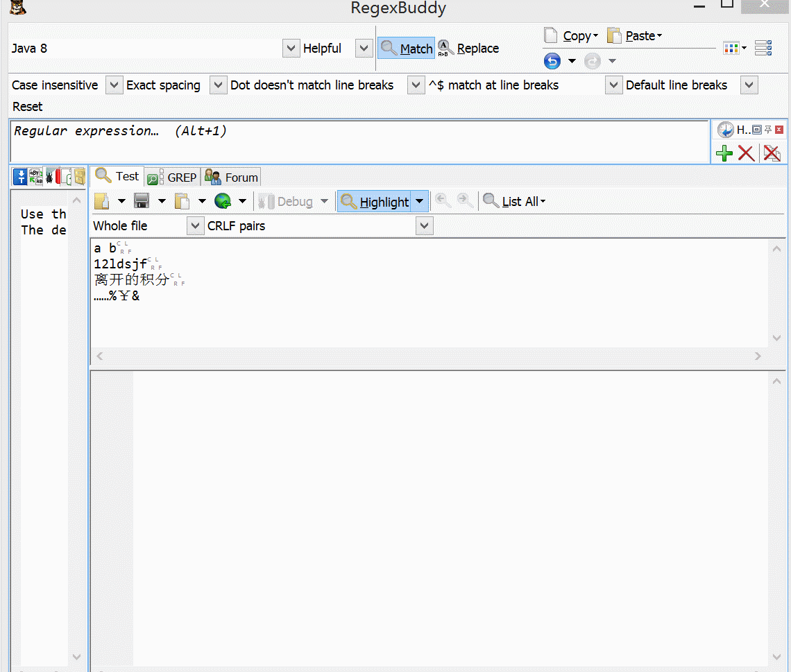Expand the Java 8 flavor dropdown
Image resolution: width=791 pixels, height=672 pixels.
click(x=291, y=49)
